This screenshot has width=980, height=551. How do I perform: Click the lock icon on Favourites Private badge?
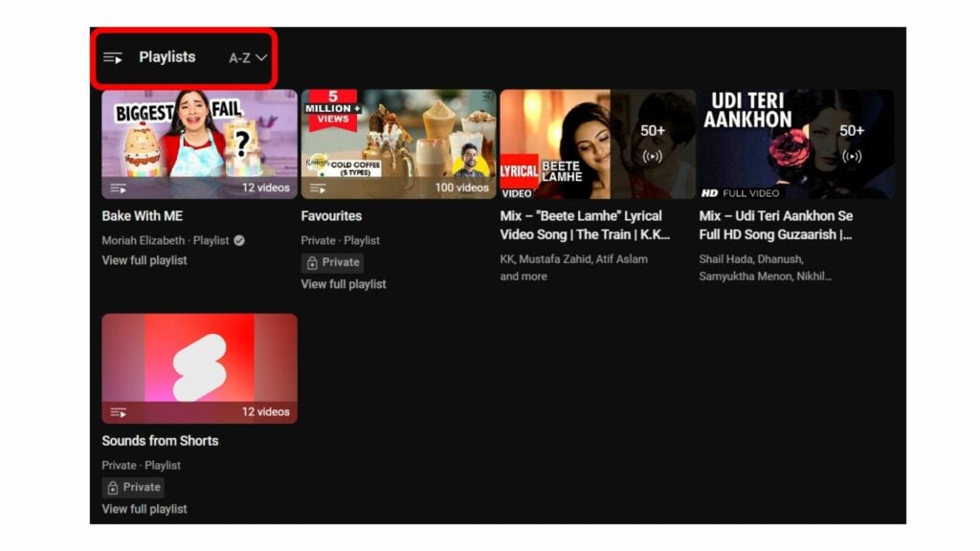(x=312, y=263)
